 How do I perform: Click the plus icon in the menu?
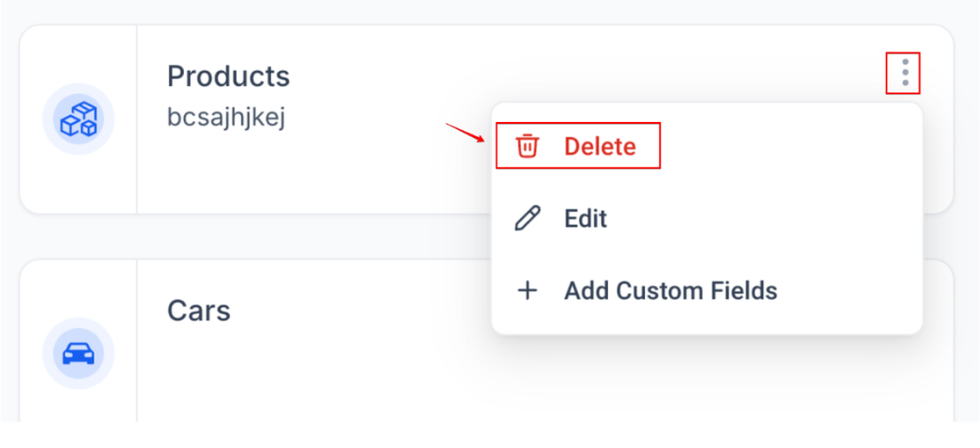point(527,290)
